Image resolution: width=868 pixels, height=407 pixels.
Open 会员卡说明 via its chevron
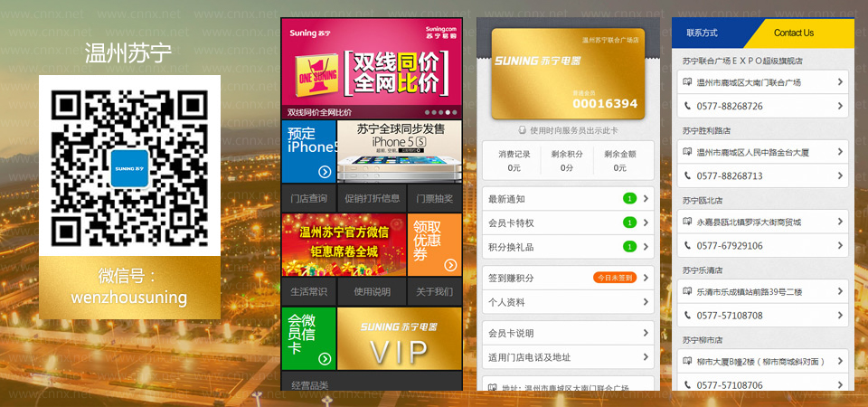pyautogui.click(x=646, y=333)
